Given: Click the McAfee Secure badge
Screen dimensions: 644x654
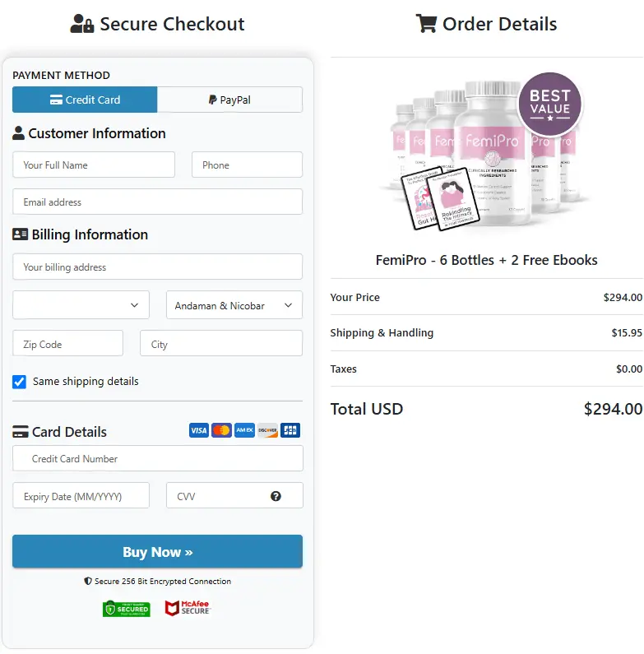Looking at the screenshot, I should click(188, 609).
